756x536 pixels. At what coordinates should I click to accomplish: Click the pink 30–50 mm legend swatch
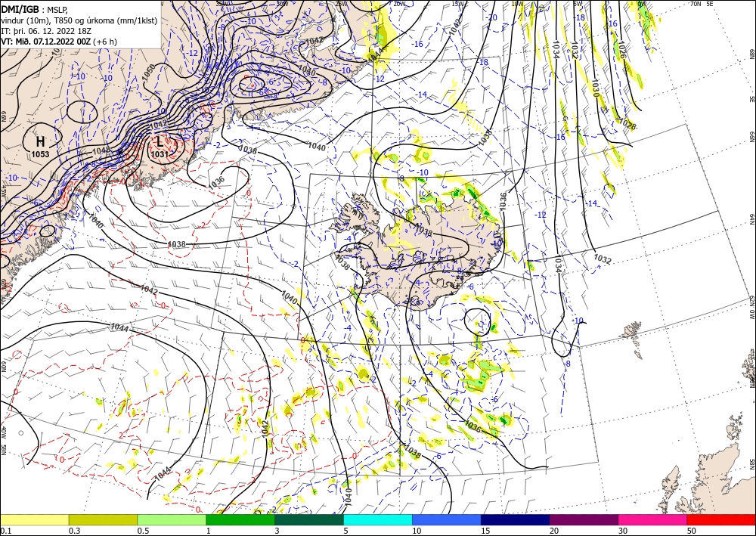(x=653, y=519)
